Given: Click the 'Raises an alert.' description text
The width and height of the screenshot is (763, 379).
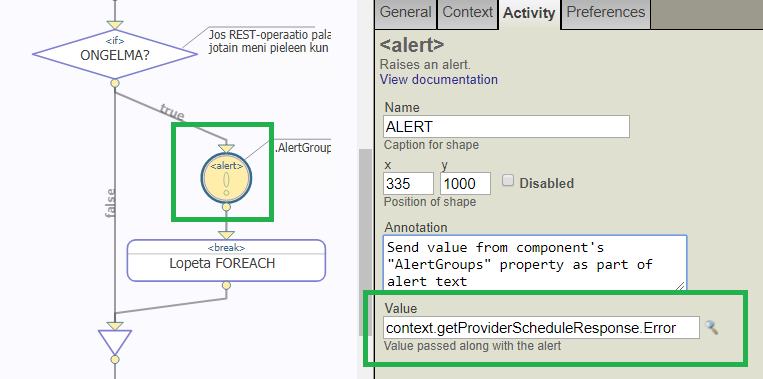Looking at the screenshot, I should pos(425,65).
